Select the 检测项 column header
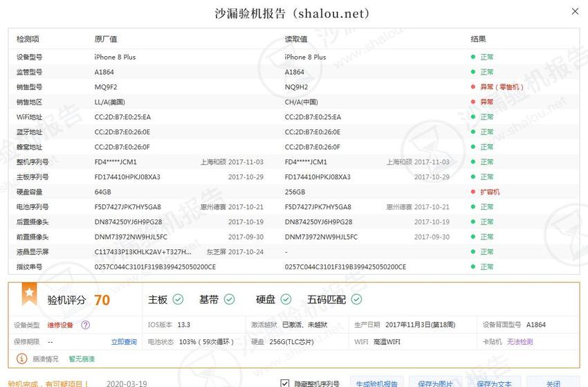 [x=28, y=39]
